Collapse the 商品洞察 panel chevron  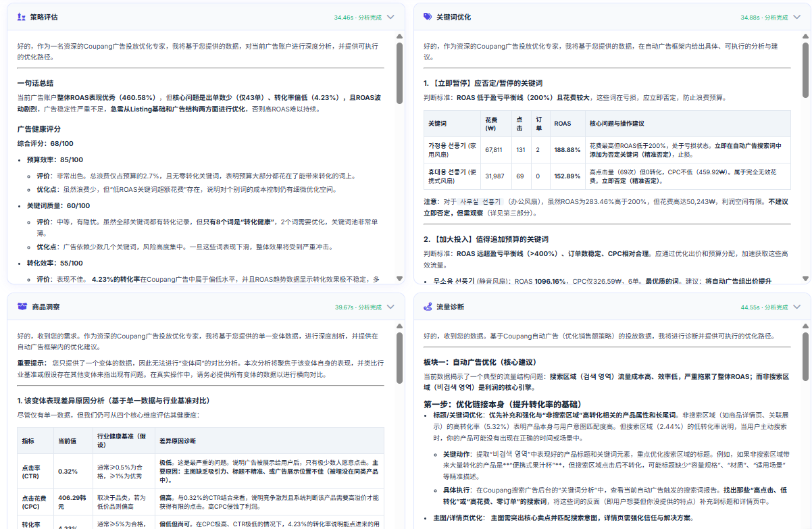[x=390, y=307]
